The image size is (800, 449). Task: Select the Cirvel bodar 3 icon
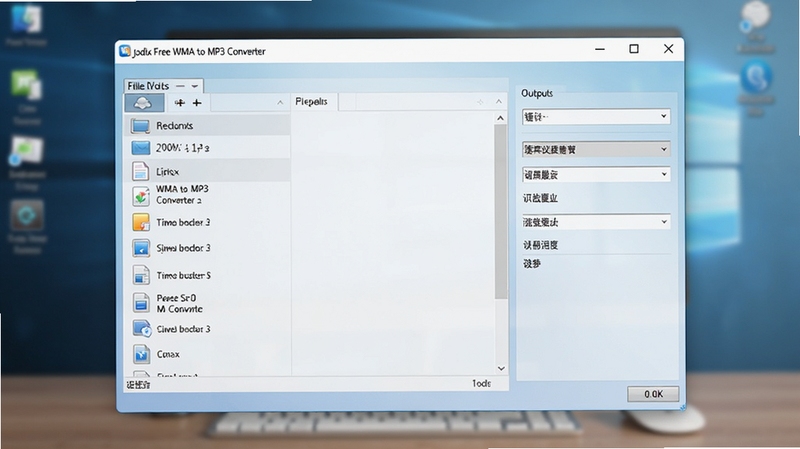point(141,329)
